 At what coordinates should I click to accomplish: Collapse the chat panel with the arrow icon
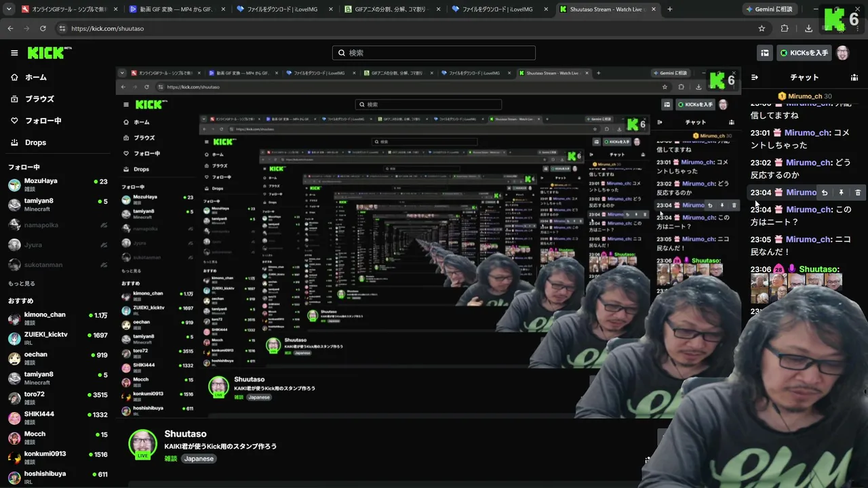pos(755,77)
